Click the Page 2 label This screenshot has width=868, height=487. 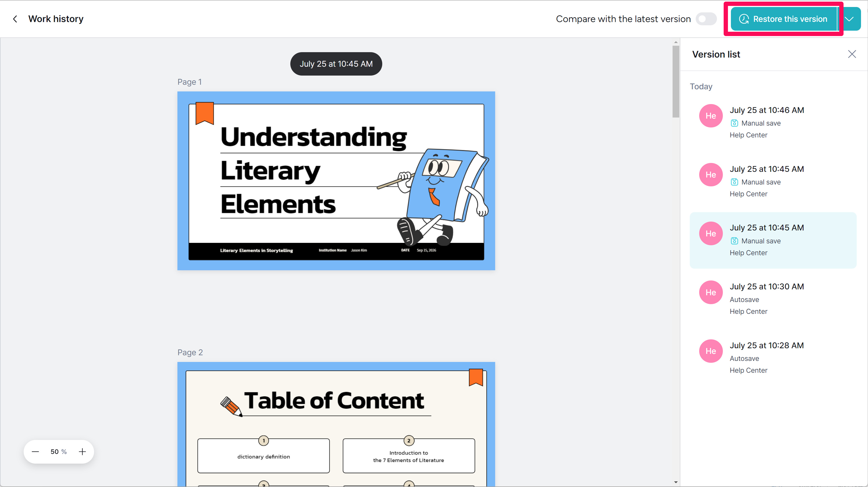[x=190, y=352]
